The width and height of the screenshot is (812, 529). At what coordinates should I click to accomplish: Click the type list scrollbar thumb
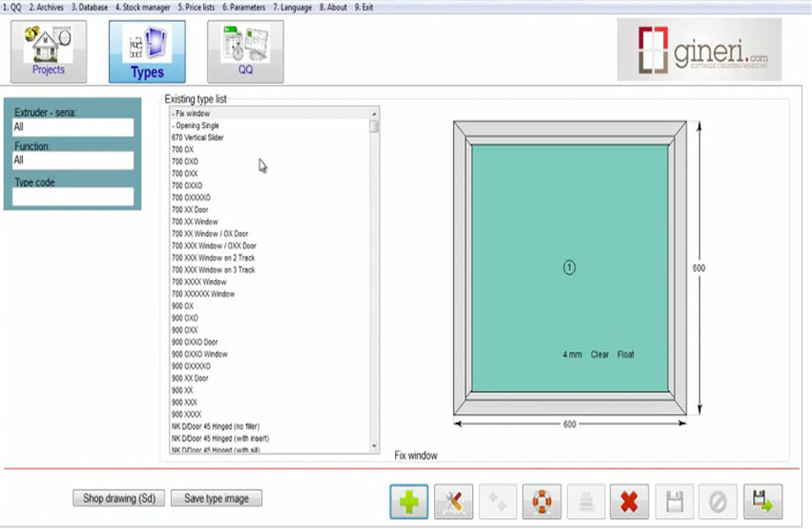pyautogui.click(x=374, y=127)
